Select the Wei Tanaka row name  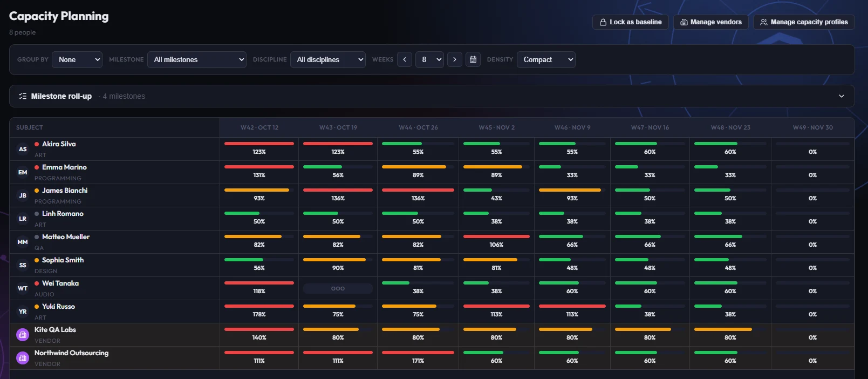[60, 283]
